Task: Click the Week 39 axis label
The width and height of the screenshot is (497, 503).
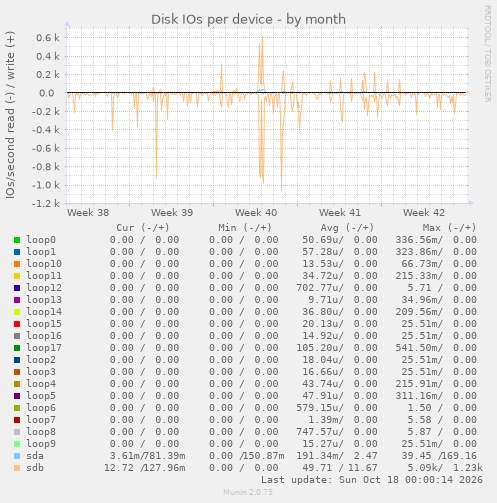Action: point(172,213)
